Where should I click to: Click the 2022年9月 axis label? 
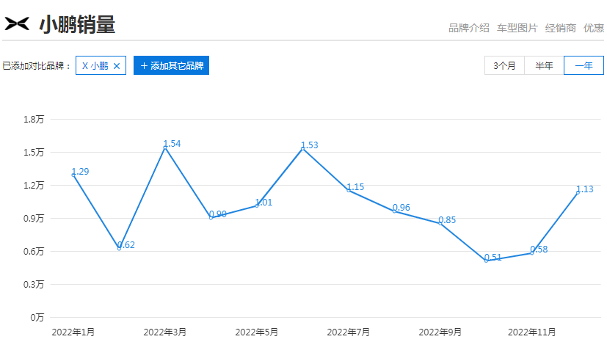pos(440,332)
